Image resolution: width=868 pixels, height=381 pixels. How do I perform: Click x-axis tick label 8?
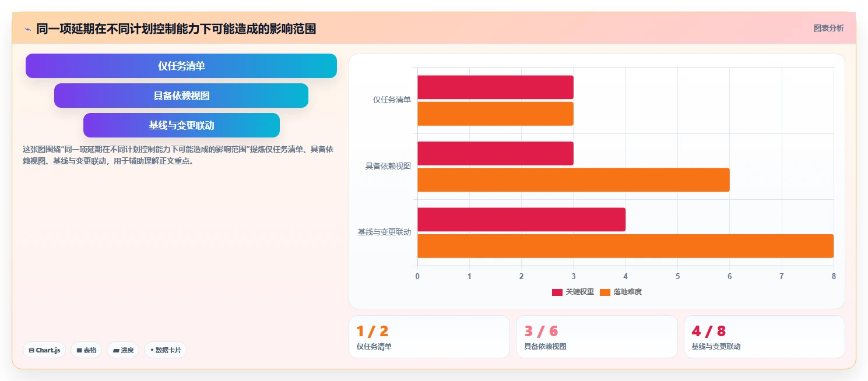(834, 276)
